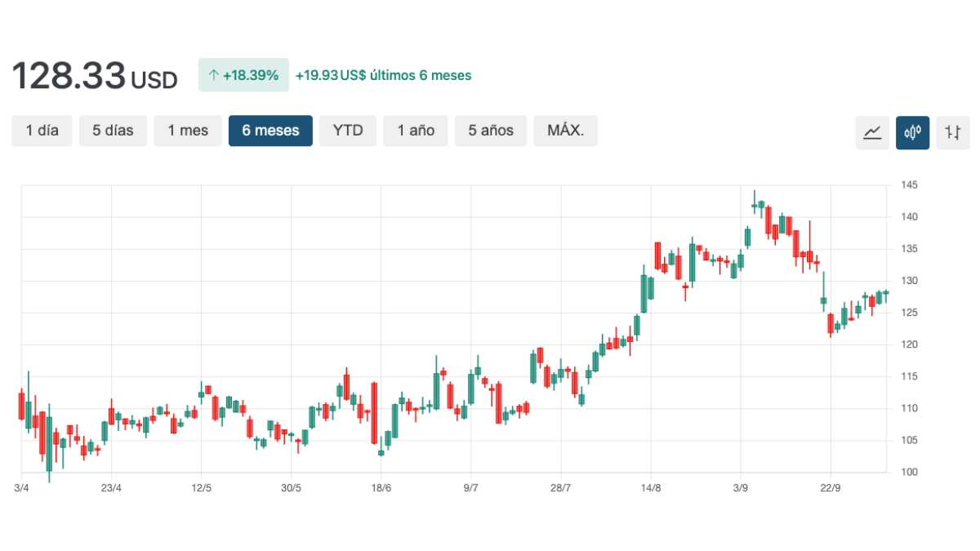
Task: Click the 22/9 date axis label
Action: click(x=830, y=488)
